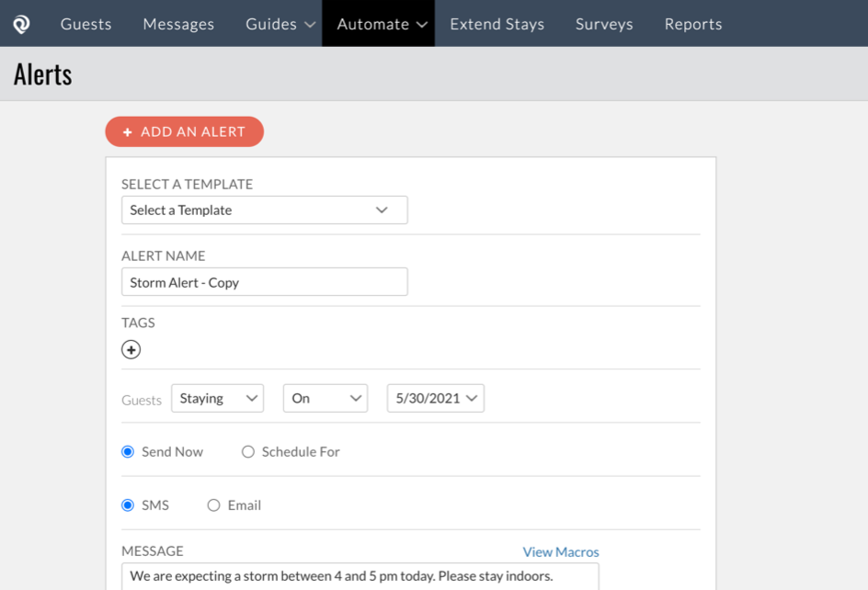This screenshot has width=868, height=590.
Task: Open the 5/30/2021 date dropdown
Action: click(435, 398)
